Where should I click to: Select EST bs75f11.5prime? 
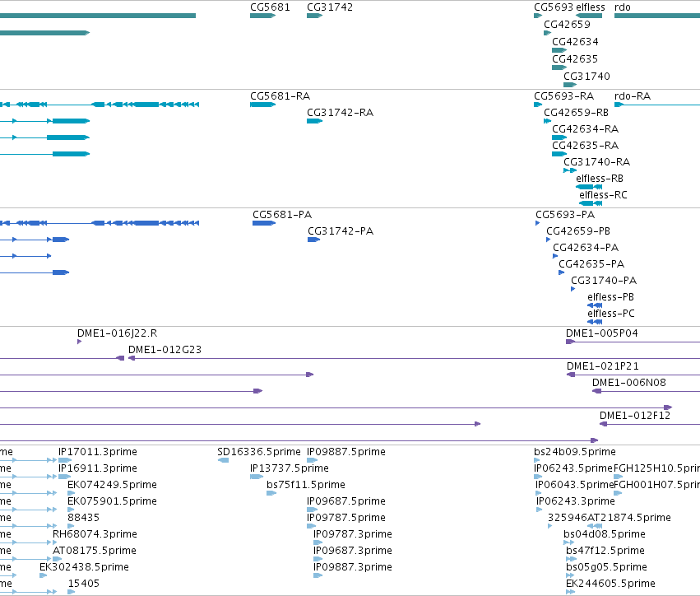tap(306, 485)
